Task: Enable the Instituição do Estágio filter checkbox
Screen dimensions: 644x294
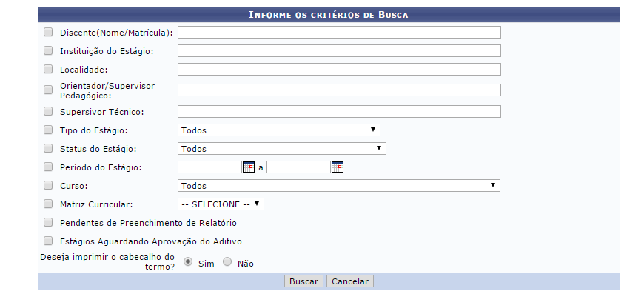Action: (48, 50)
